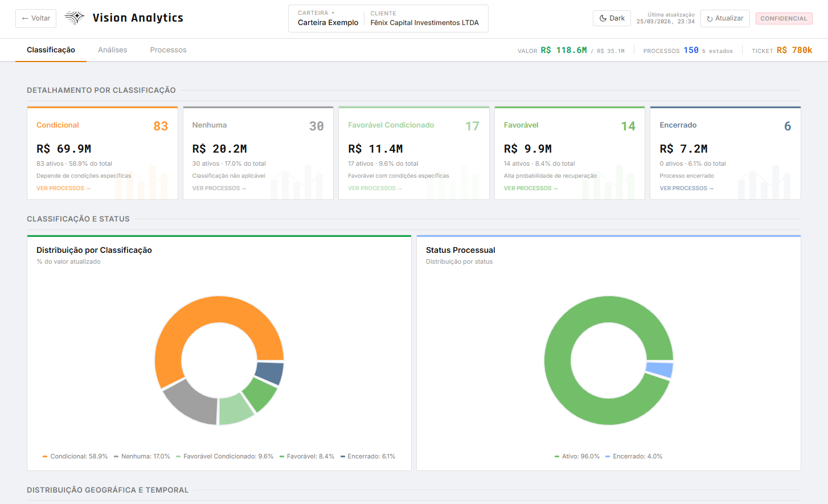Click the green color marker beside Favorável 8.4%
Image resolution: width=828 pixels, height=504 pixels.
coord(283,456)
